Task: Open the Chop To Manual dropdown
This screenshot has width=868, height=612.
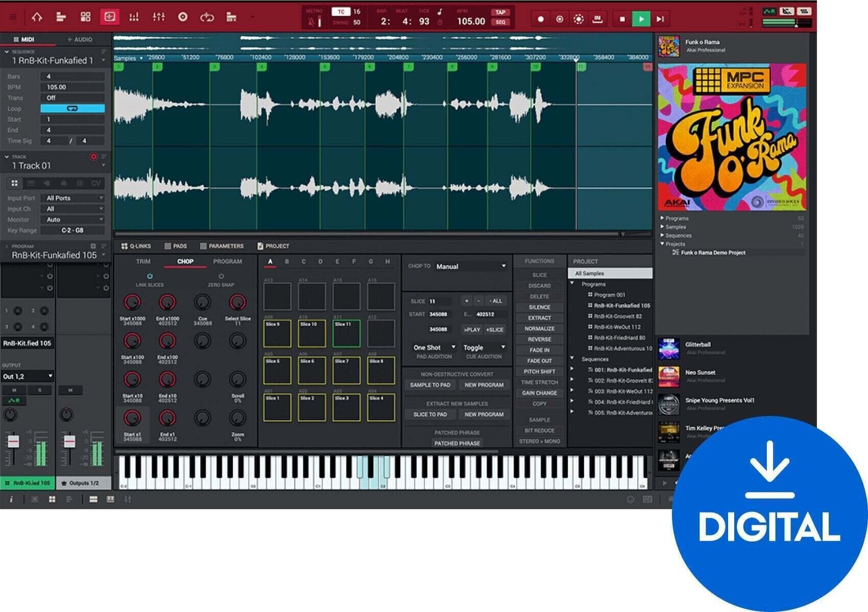Action: 471,266
